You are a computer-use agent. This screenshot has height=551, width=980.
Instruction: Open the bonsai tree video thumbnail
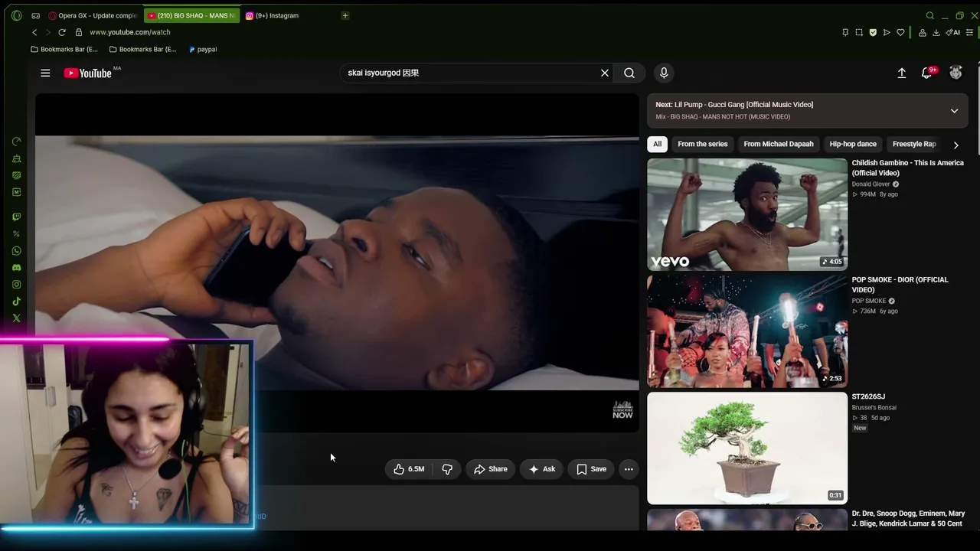(x=747, y=448)
